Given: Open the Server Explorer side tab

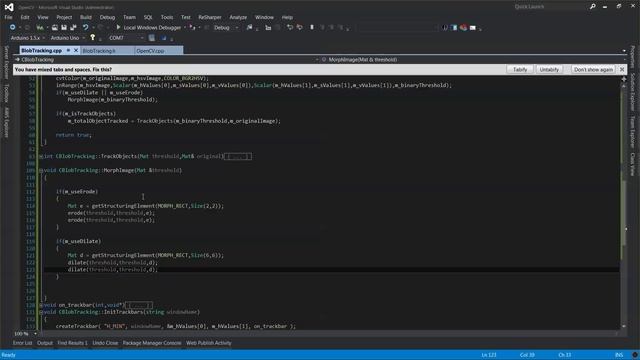Looking at the screenshot, I should pyautogui.click(x=6, y=62).
